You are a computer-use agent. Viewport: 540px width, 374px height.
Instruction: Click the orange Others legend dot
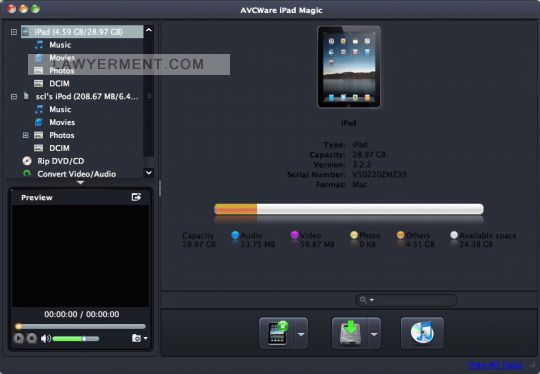[400, 235]
